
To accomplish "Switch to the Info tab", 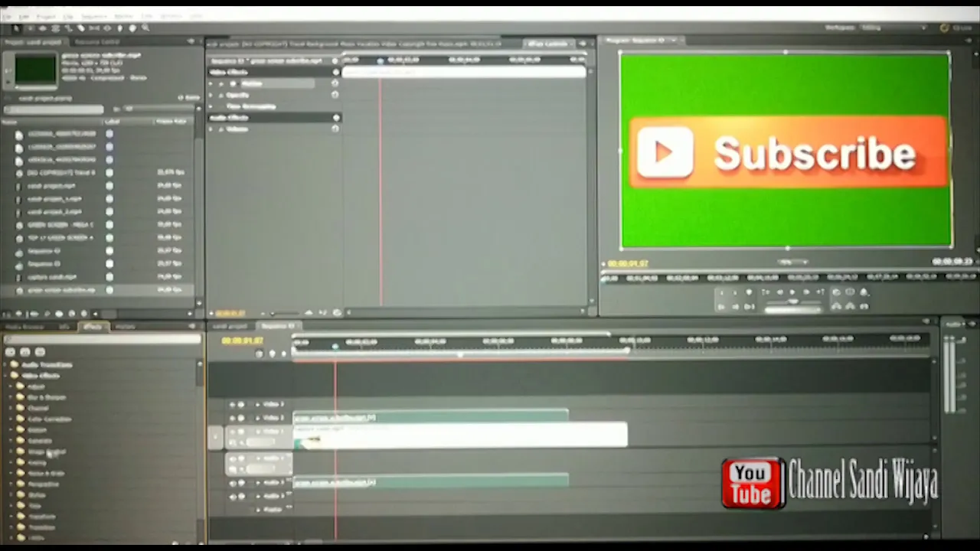I will click(64, 327).
